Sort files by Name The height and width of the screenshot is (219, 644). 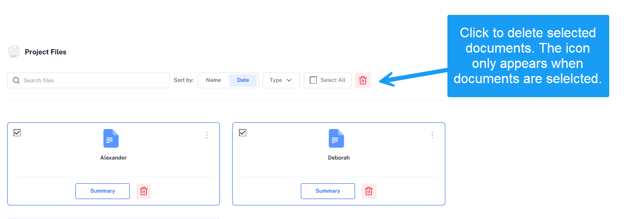point(214,80)
